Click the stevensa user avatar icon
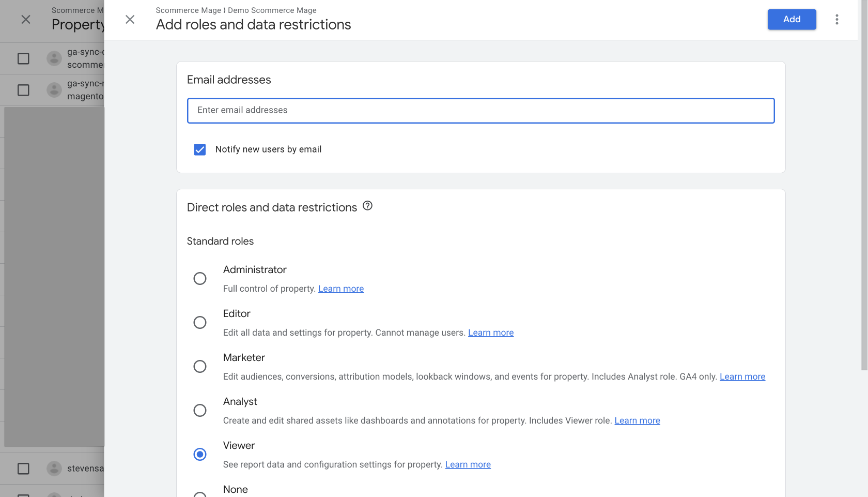Image resolution: width=868 pixels, height=497 pixels. (54, 469)
